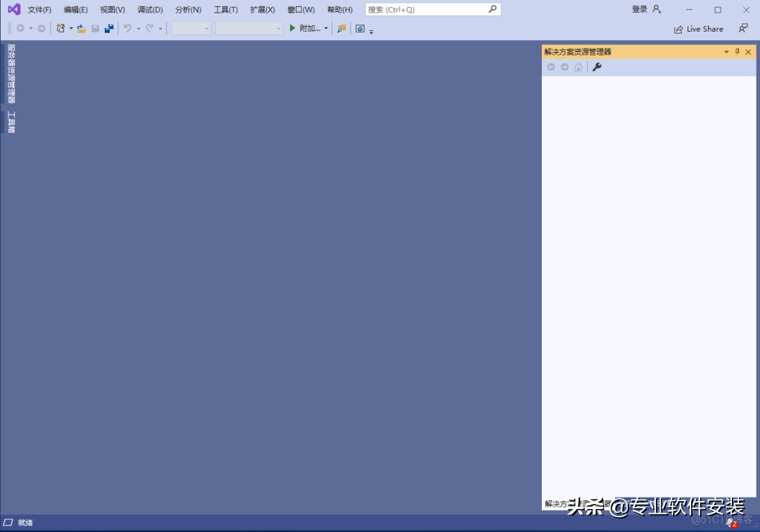Click the Save toolbar icon

click(95, 28)
